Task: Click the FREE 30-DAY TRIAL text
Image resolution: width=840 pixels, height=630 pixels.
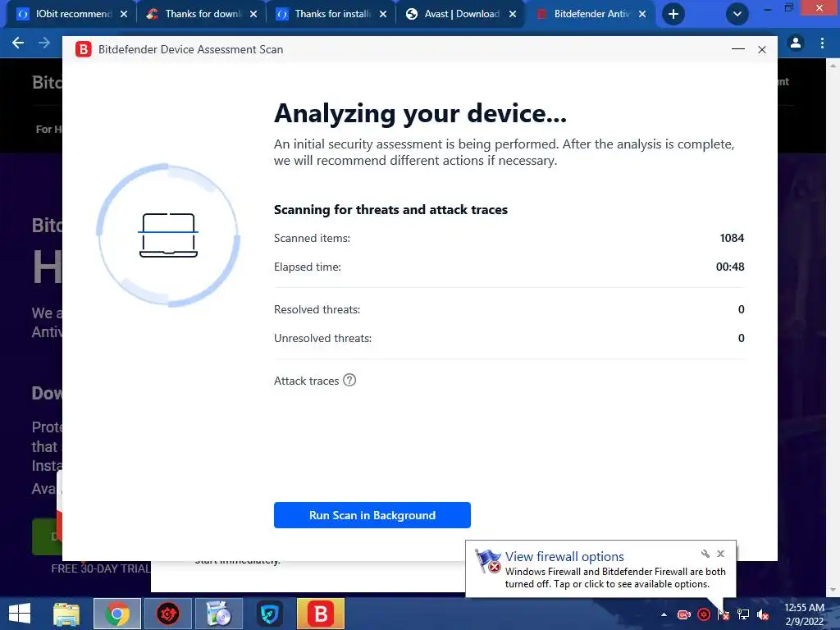Action: tap(101, 568)
